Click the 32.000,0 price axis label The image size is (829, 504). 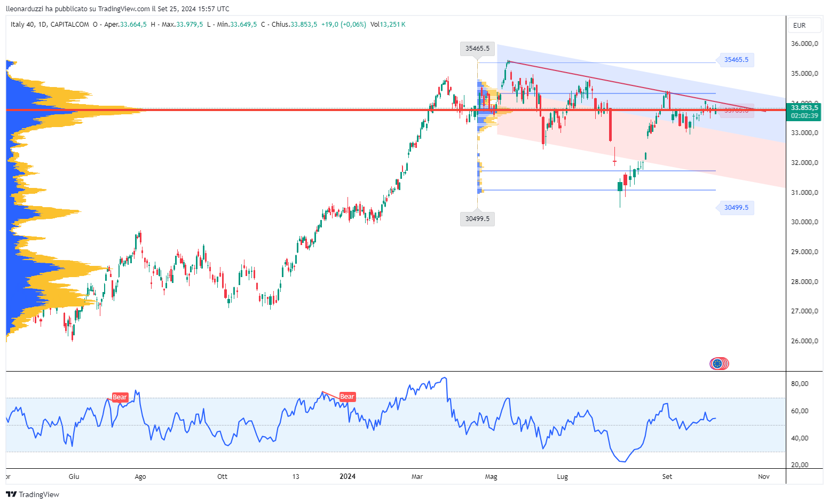pos(804,163)
